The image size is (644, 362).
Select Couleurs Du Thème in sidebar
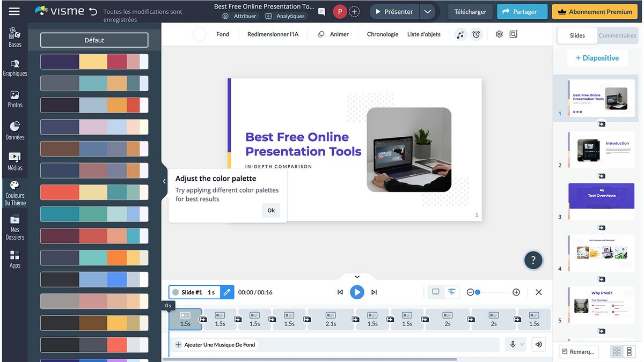[15, 194]
